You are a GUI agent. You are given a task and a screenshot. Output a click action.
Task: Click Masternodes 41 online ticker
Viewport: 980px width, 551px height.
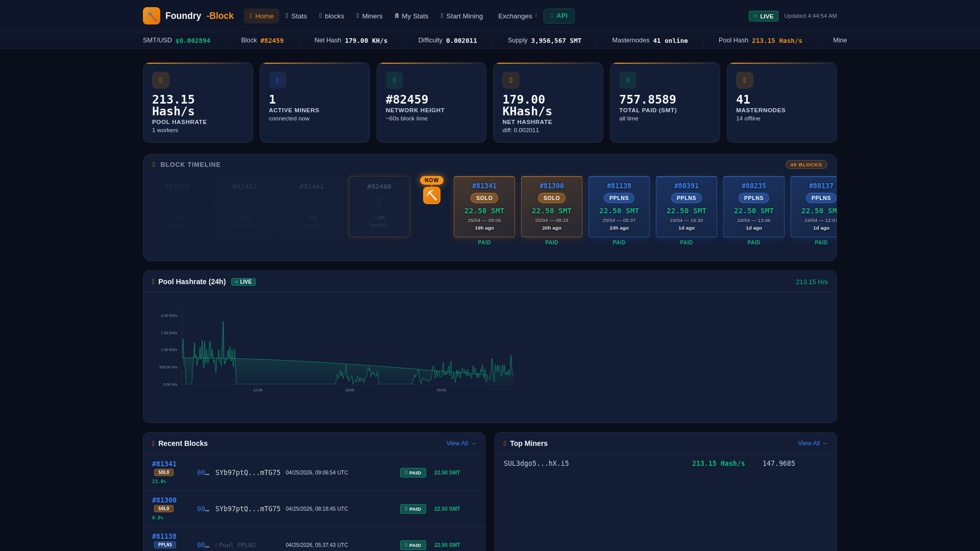coord(650,40)
